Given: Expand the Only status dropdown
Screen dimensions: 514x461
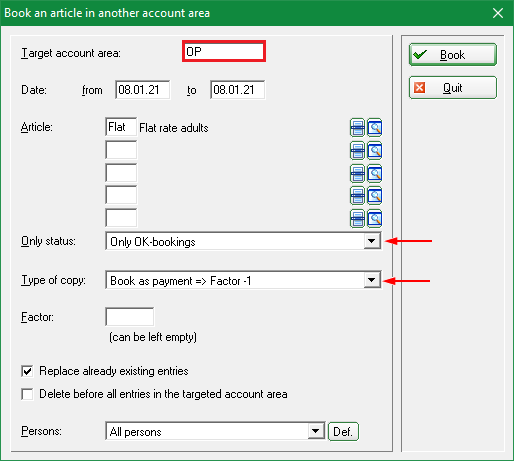Looking at the screenshot, I should pyautogui.click(x=372, y=241).
